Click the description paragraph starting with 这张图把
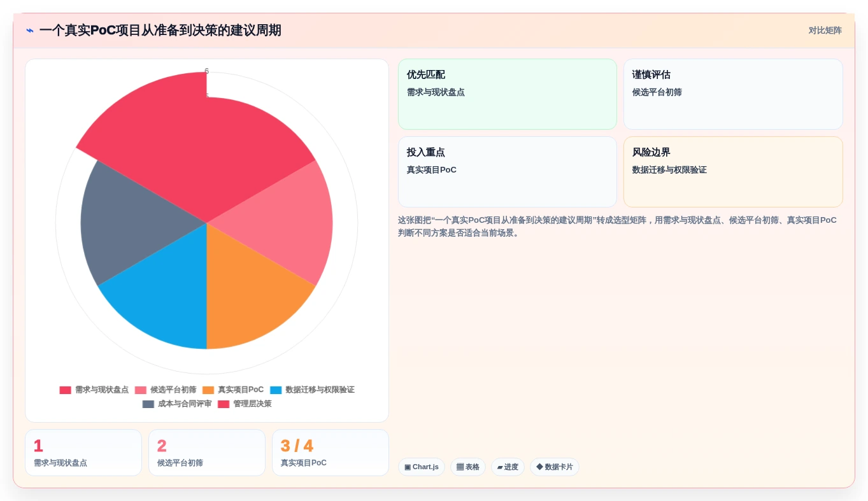 [618, 227]
